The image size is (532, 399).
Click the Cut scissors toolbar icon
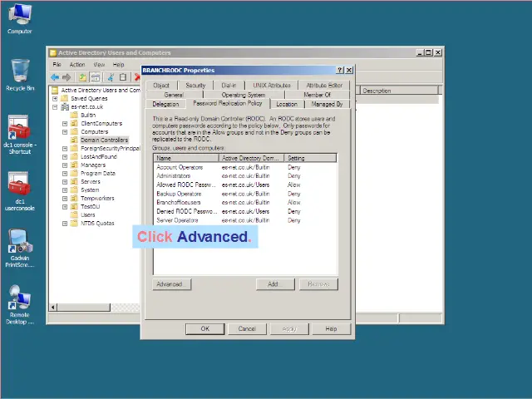111,77
